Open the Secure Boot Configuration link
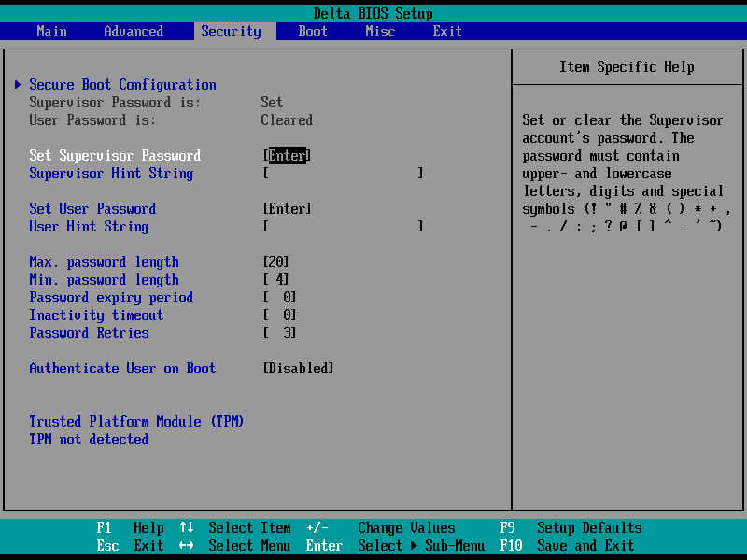This screenshot has height=560, width=747. 122,85
